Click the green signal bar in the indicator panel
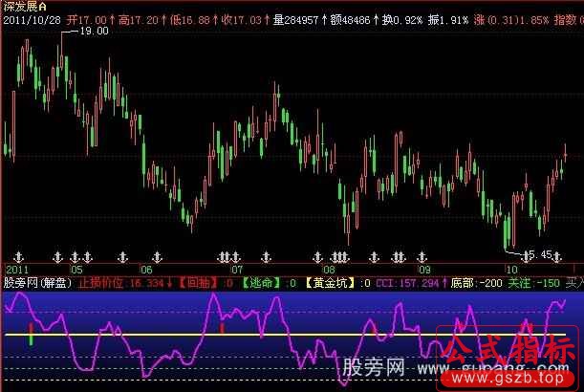The height and width of the screenshot is (392, 584). click(32, 335)
